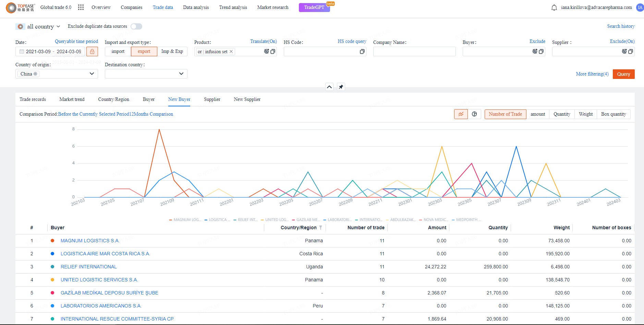Click the red color dot for MAGNUM LOGISTICS
Image resolution: width=644 pixels, height=325 pixels.
point(52,241)
